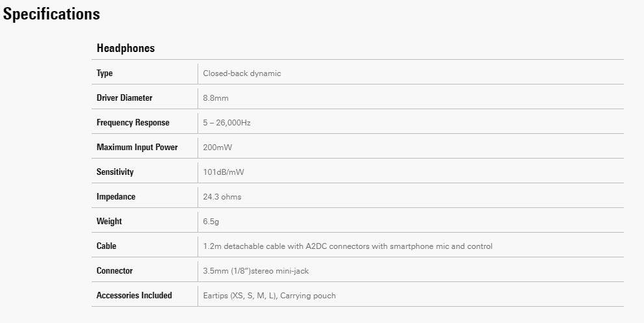Click the 101dB/mW value
This screenshot has width=644, height=323.
point(224,172)
